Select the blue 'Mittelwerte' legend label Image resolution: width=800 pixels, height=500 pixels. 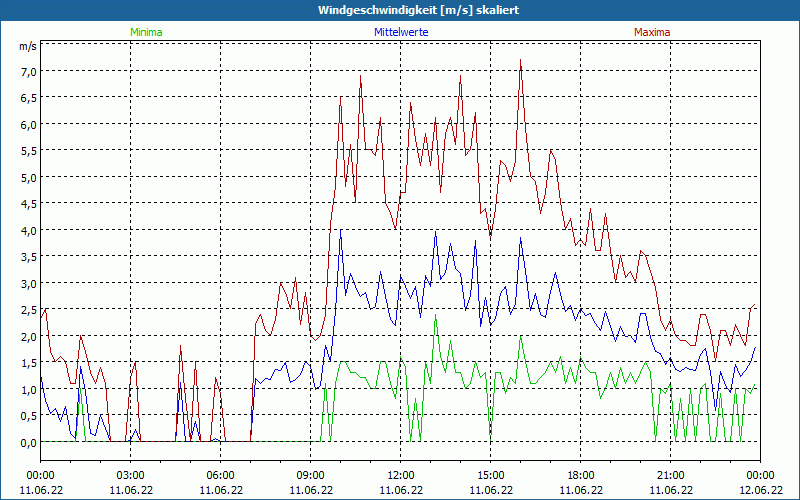(x=401, y=32)
